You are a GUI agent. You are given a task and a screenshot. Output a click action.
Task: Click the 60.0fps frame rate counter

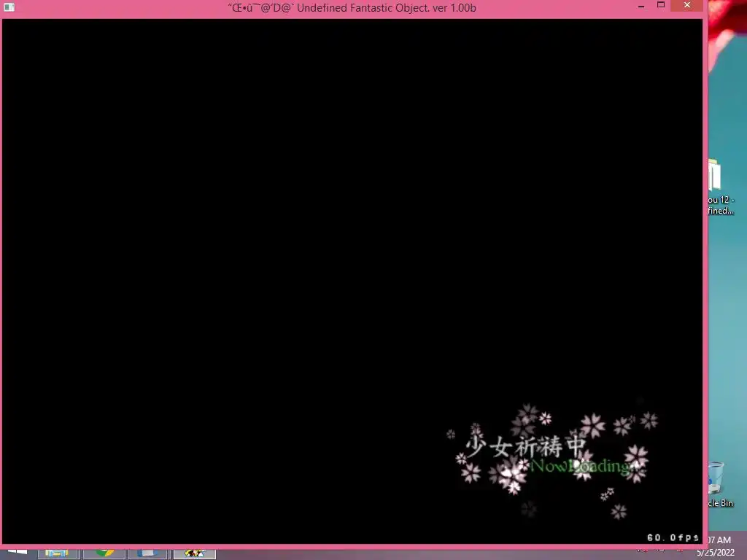pos(673,537)
